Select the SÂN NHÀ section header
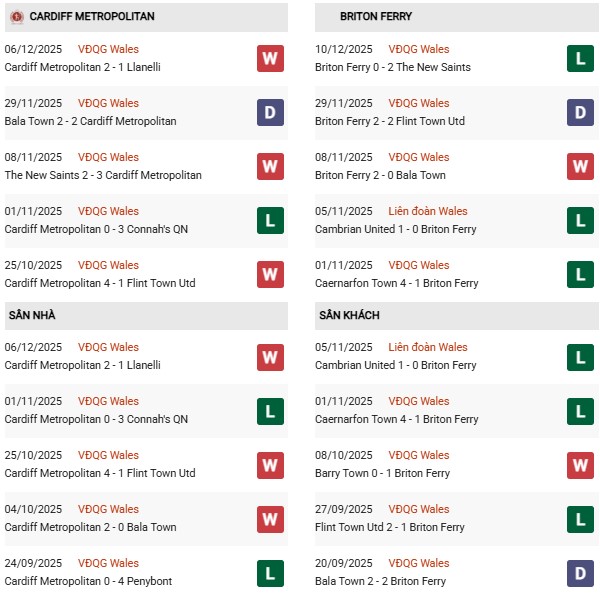600x595 pixels. (30, 315)
